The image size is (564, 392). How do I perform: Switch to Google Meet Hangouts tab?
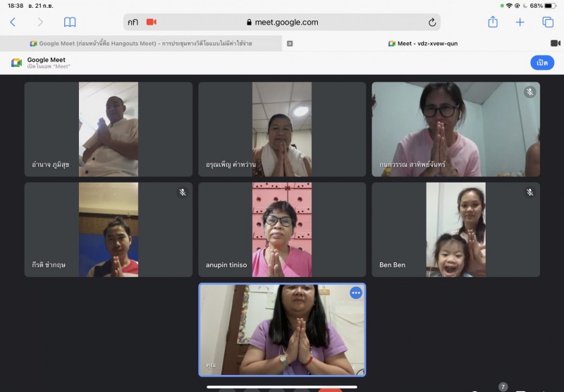[x=141, y=43]
